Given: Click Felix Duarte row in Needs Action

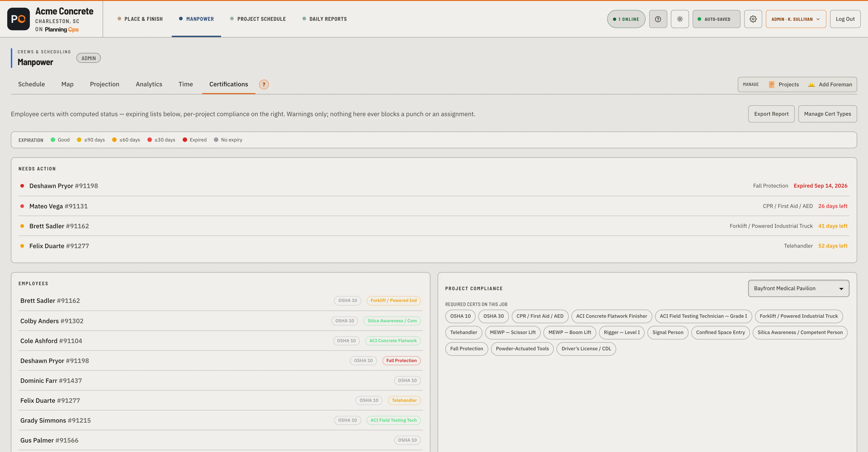Looking at the screenshot, I should 434,246.
